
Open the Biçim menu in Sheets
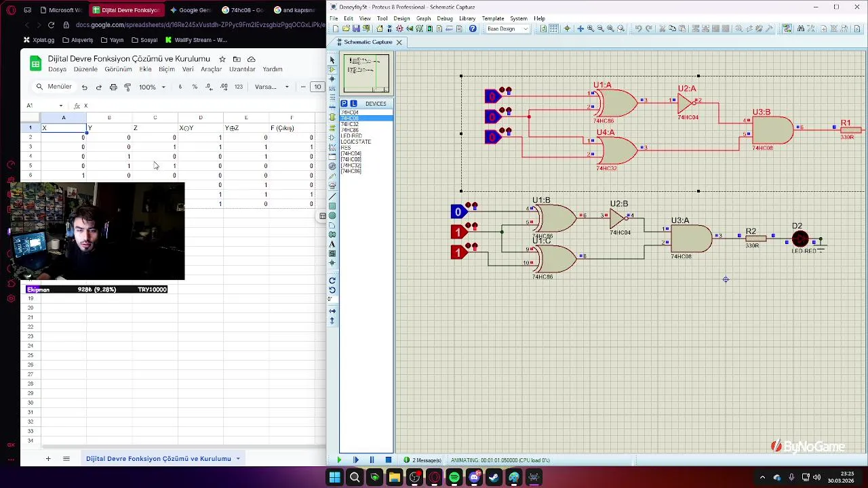click(167, 69)
